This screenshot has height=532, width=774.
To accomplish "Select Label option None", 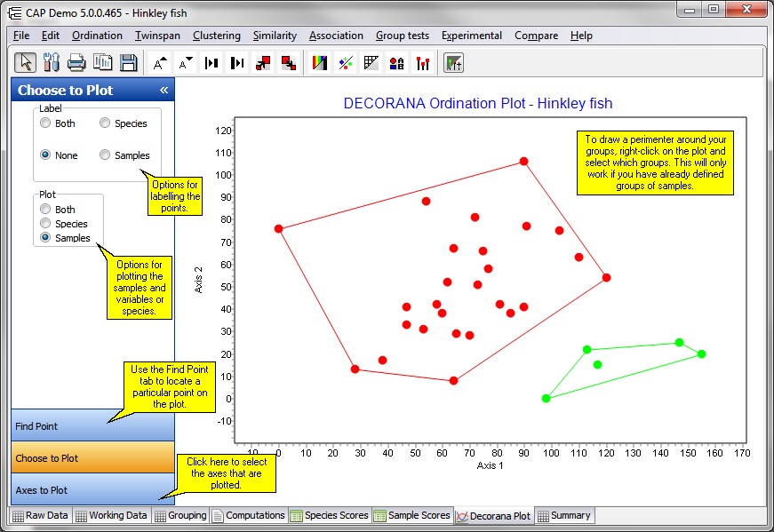I will [59, 155].
